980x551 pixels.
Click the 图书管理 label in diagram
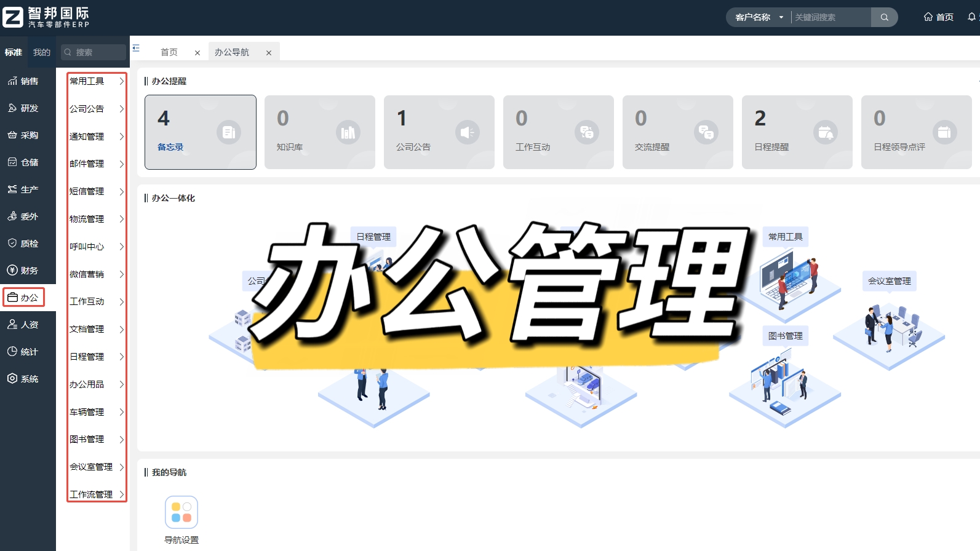tap(786, 336)
